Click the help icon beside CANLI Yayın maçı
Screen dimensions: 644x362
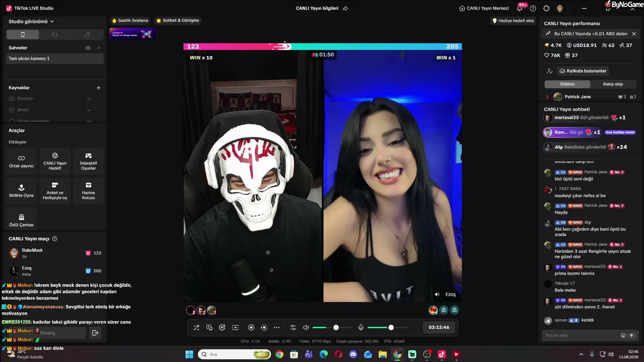55,239
